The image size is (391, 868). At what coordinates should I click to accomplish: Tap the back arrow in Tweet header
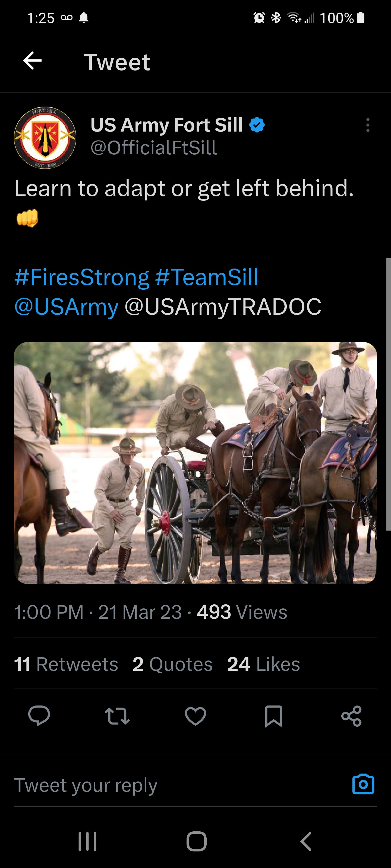click(32, 61)
